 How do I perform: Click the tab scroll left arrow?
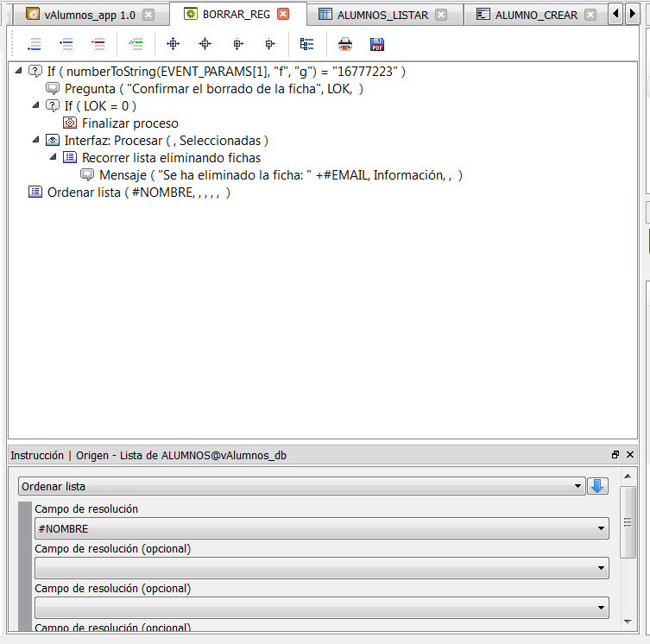coord(615,14)
